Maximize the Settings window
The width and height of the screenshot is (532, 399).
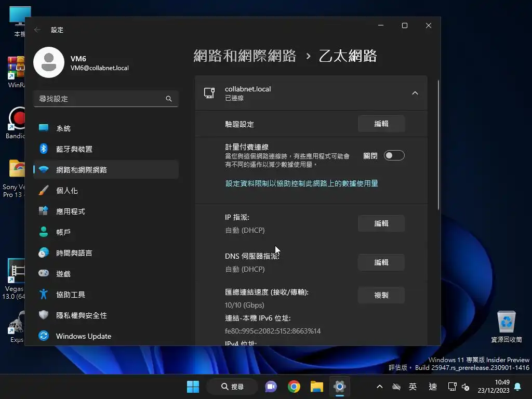tap(404, 25)
